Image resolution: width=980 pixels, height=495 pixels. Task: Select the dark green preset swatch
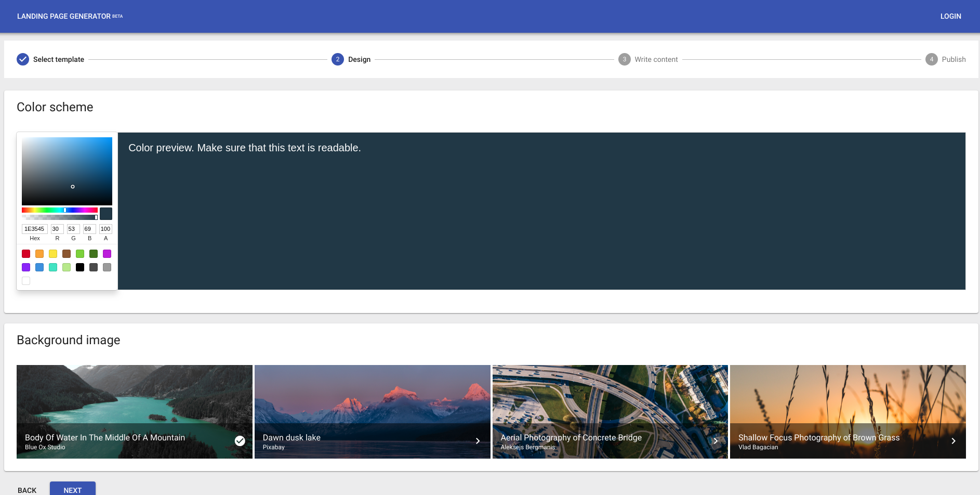click(94, 254)
